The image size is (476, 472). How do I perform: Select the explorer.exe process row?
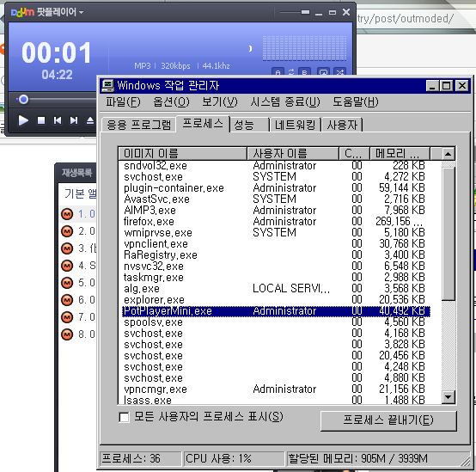tap(276, 300)
